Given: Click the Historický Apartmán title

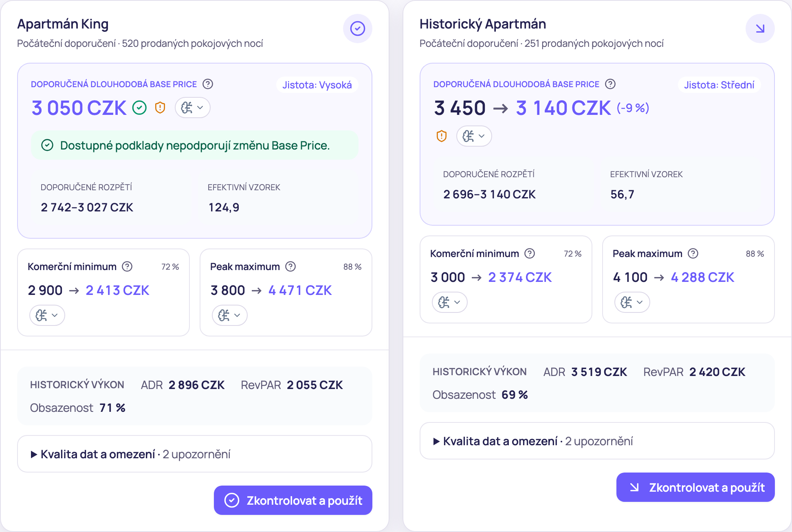Looking at the screenshot, I should click(x=483, y=24).
